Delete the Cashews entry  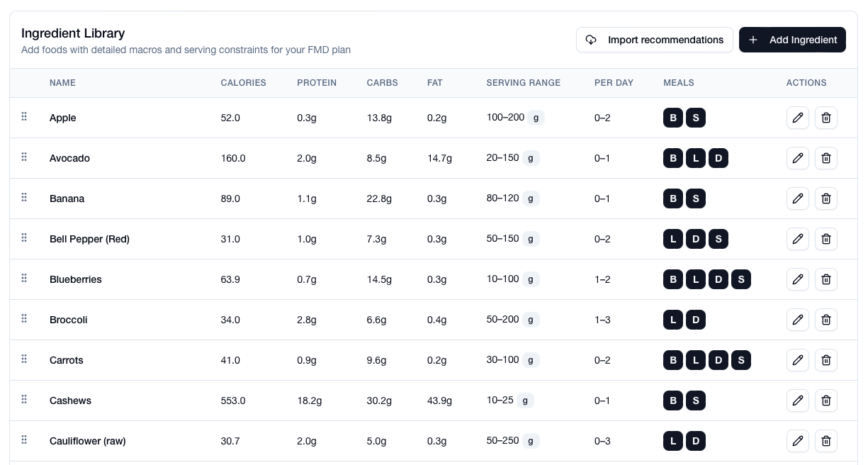click(x=826, y=400)
